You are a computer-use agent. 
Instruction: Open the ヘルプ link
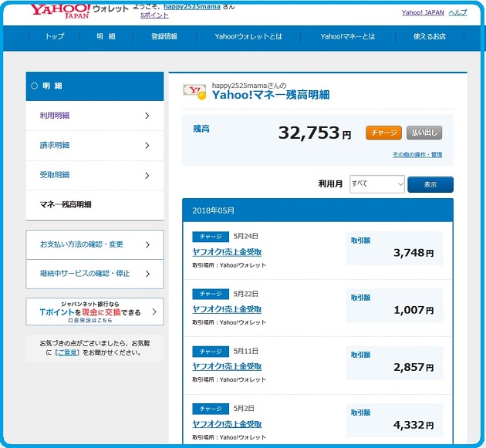457,12
